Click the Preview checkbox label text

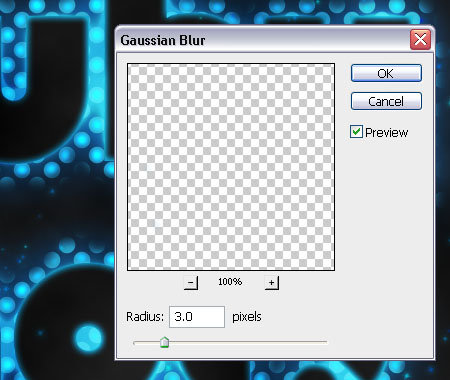[386, 133]
